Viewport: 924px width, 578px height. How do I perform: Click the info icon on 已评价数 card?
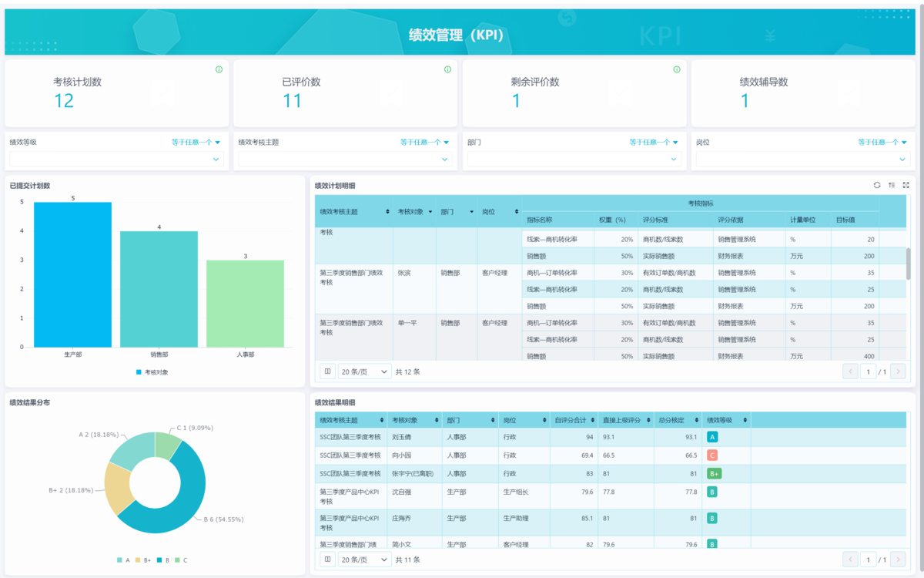pos(447,69)
